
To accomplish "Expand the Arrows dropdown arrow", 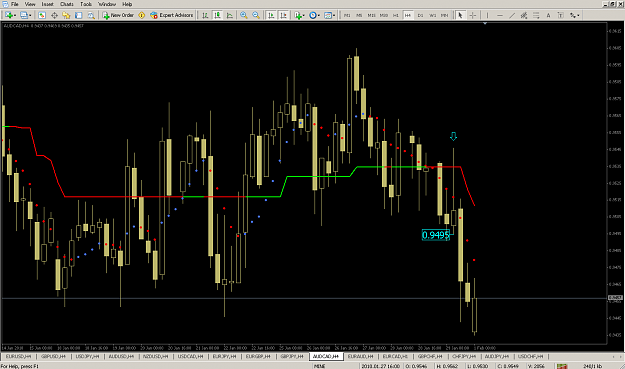I will (578, 16).
